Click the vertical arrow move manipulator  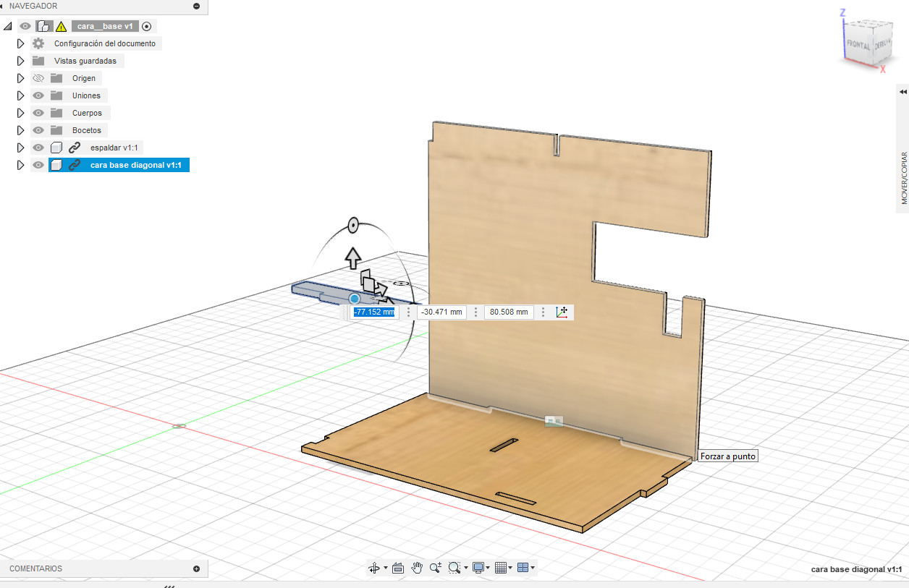tap(352, 257)
